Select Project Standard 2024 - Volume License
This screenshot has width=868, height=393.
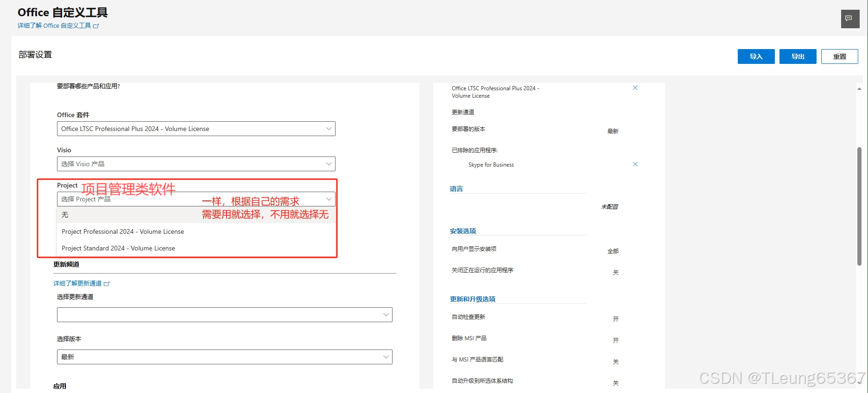(x=196, y=248)
